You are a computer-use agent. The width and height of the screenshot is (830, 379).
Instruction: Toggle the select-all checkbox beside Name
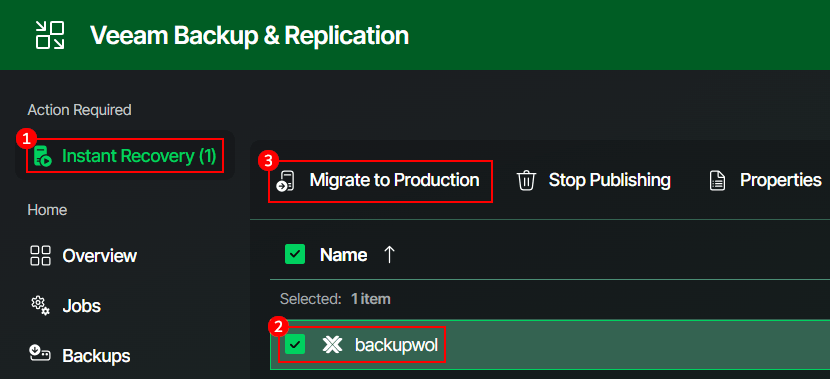point(295,255)
